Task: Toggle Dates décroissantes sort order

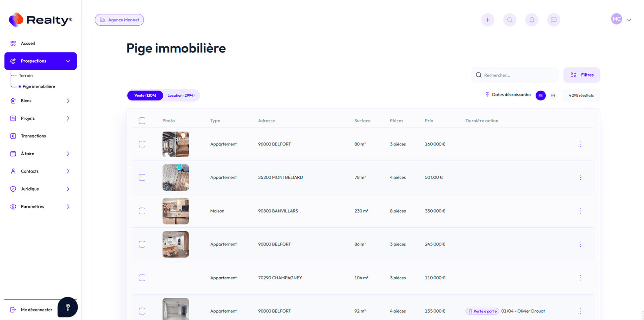Action: tap(508, 95)
